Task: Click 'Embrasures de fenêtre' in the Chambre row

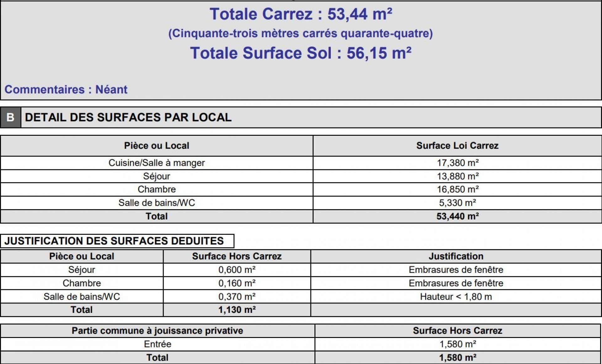Action: 456,283
